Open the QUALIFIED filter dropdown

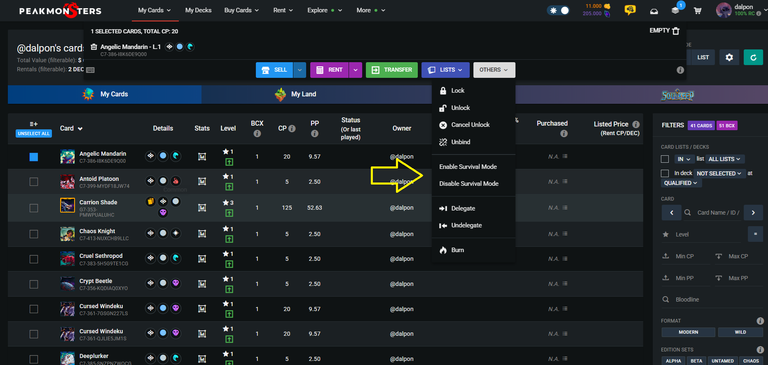tap(681, 183)
